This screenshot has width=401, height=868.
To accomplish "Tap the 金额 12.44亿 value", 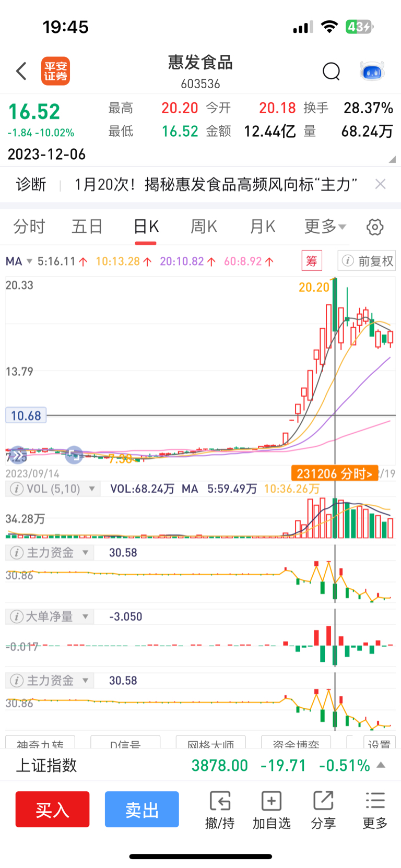I will 270,131.
